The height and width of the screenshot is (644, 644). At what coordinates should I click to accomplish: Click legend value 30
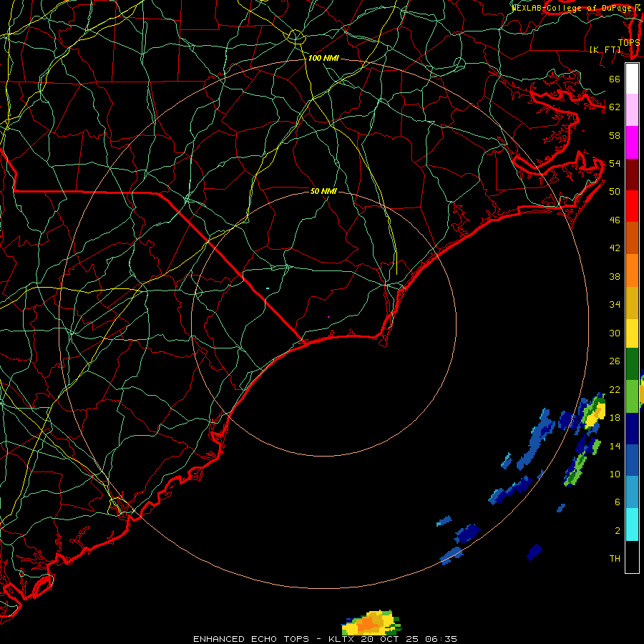(615, 333)
